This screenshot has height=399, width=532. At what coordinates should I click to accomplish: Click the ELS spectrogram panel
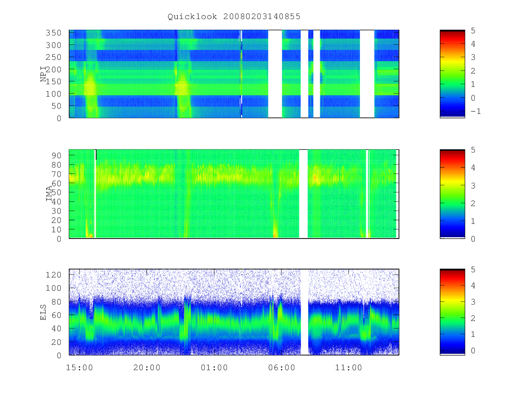click(x=234, y=312)
